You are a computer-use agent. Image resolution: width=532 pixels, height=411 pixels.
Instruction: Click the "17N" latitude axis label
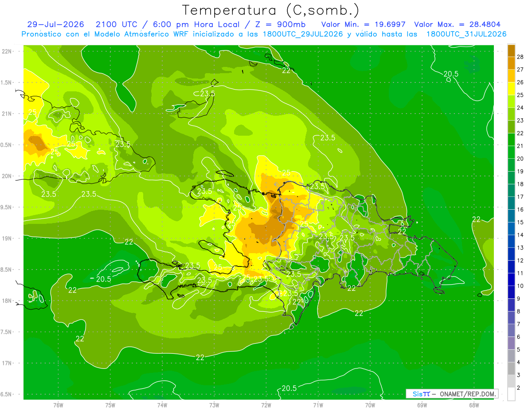pyautogui.click(x=8, y=363)
